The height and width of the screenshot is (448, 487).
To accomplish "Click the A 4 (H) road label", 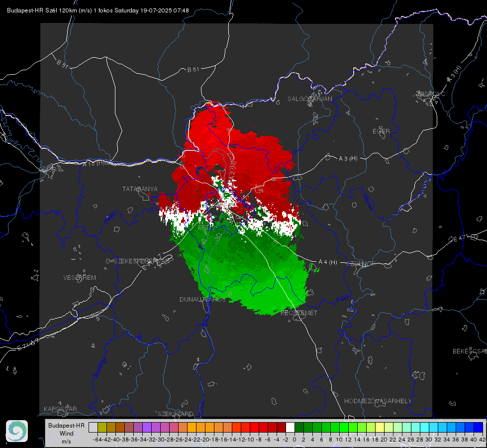I will [328, 262].
